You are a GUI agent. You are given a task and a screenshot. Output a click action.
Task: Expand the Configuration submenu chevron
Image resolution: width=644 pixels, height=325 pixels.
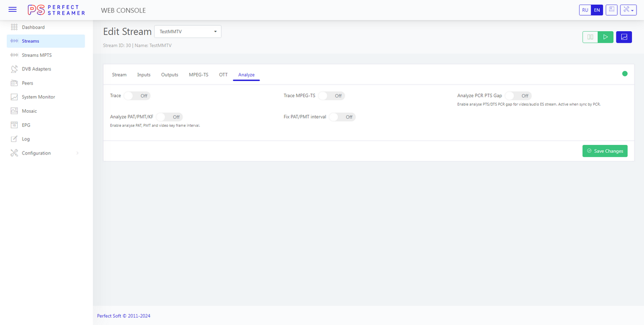click(x=77, y=153)
